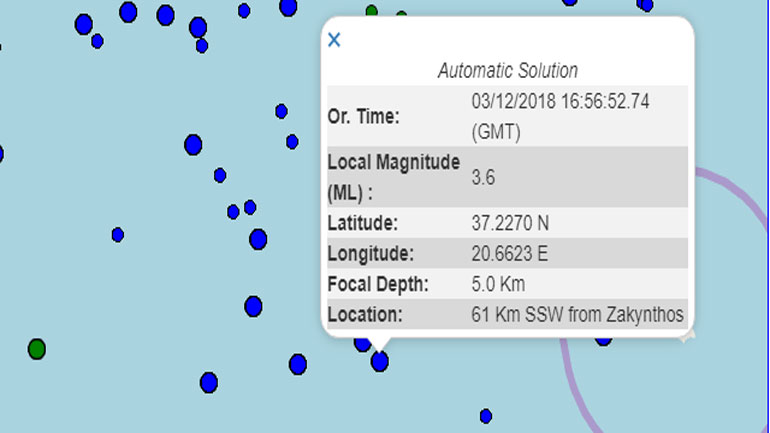The height and width of the screenshot is (433, 770).
Task: Select the isolated small blue marker west of Latitude row
Action: [x=118, y=235]
